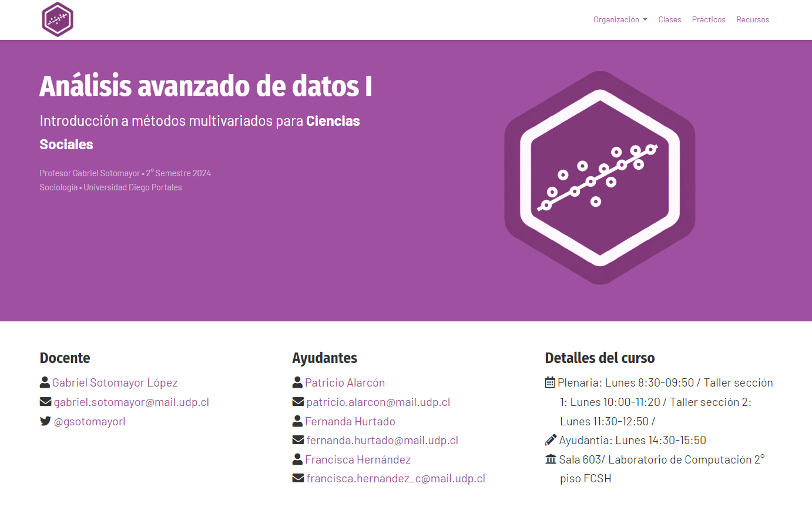The width and height of the screenshot is (812, 507).
Task: Open the Clases navigation item
Action: tap(669, 19)
